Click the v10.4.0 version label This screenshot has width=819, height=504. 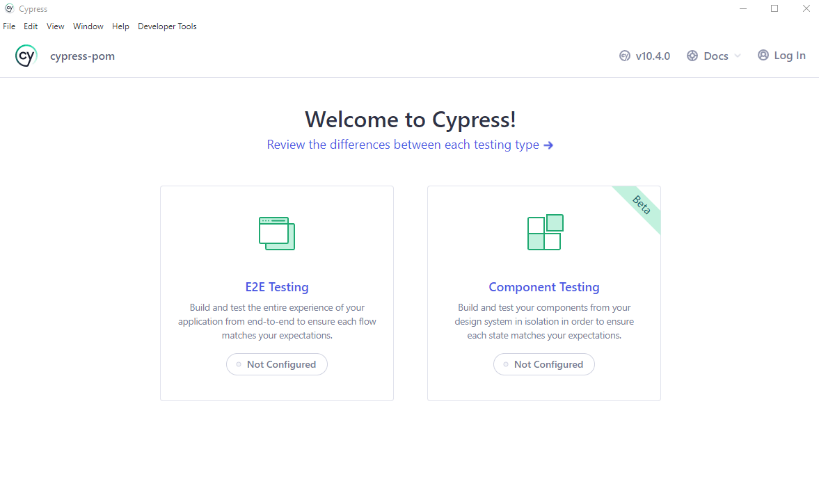click(x=653, y=56)
